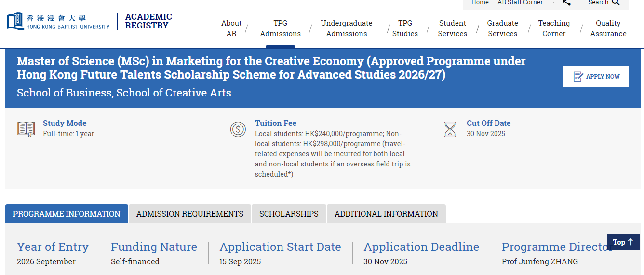Screen dimensions: 644x275
Task: Open the Graduate Services menu
Action: click(x=503, y=28)
